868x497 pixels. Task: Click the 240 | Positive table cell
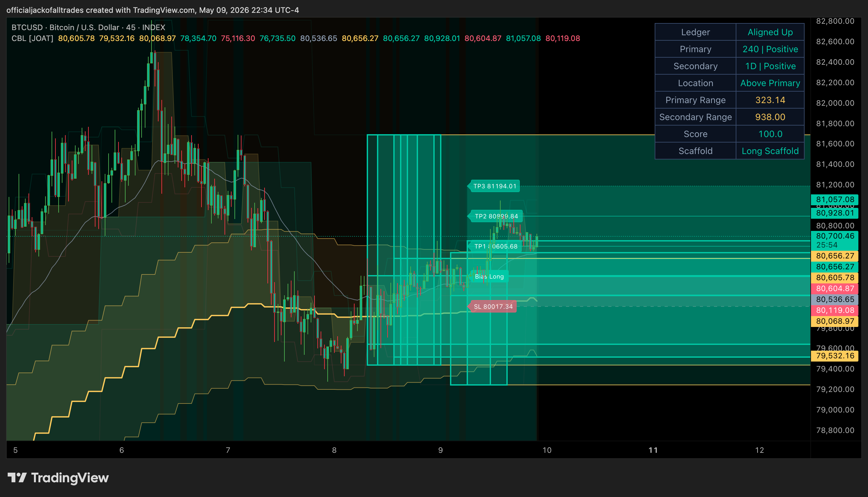coord(770,49)
